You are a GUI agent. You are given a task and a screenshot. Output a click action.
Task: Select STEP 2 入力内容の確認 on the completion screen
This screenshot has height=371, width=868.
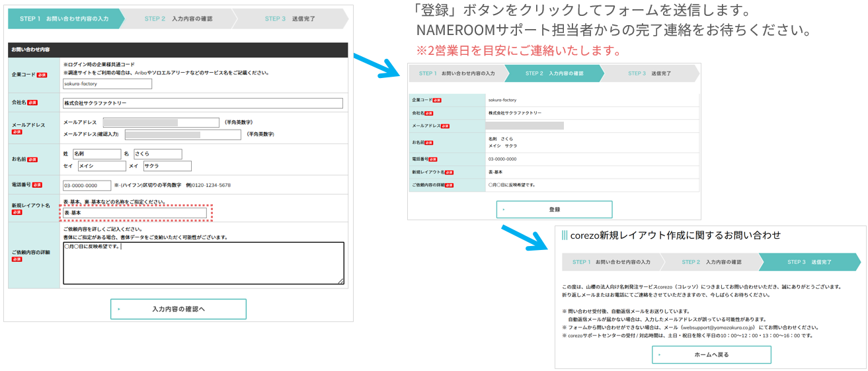[711, 262]
